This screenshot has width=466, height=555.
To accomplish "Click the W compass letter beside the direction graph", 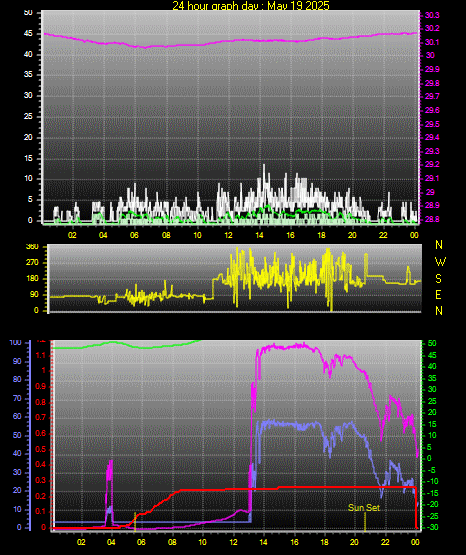I will point(440,262).
